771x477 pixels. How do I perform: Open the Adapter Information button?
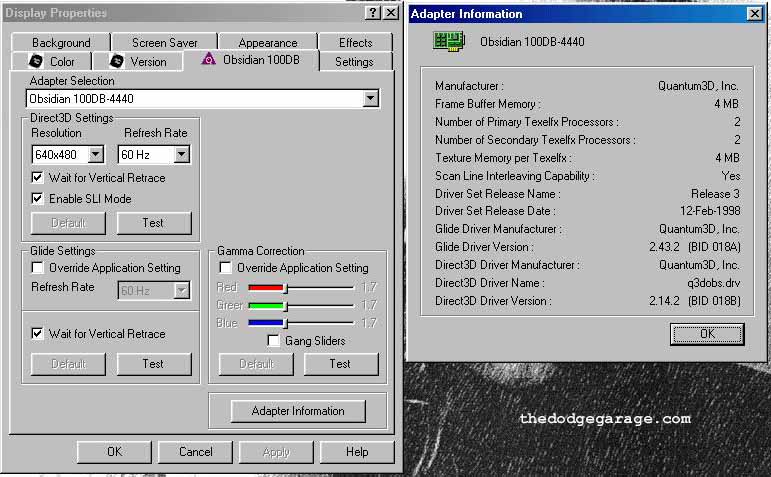(x=298, y=411)
